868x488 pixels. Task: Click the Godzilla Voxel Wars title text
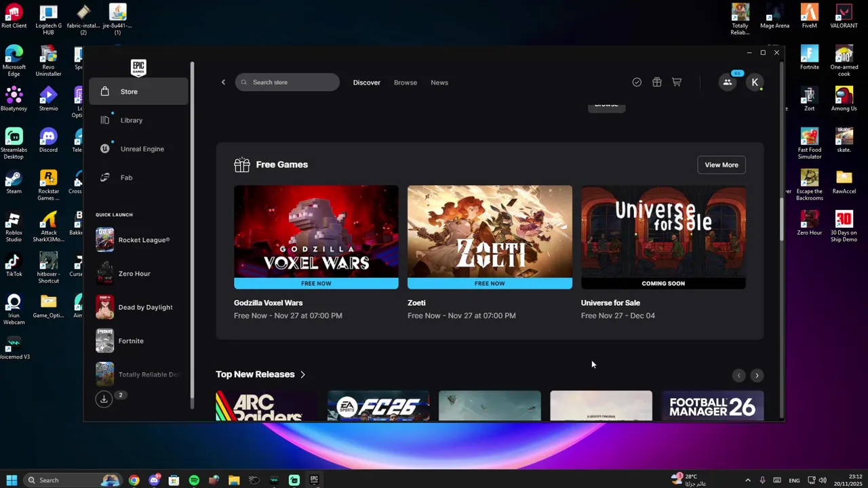(x=269, y=303)
